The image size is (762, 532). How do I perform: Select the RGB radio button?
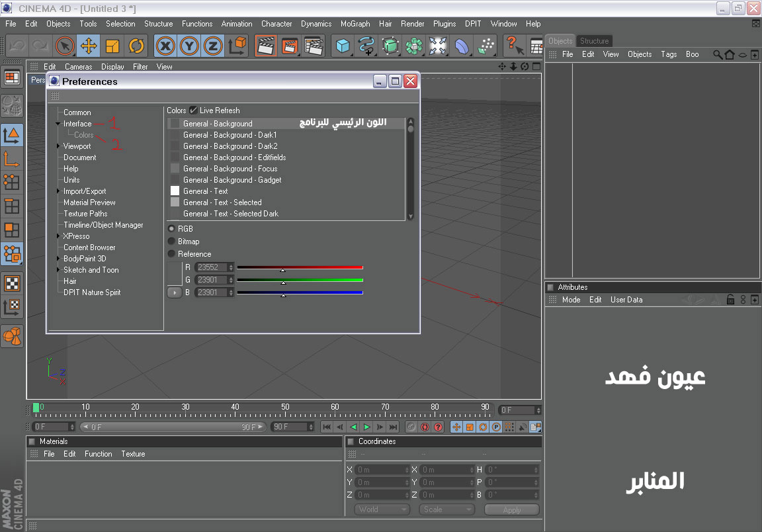pyautogui.click(x=171, y=228)
